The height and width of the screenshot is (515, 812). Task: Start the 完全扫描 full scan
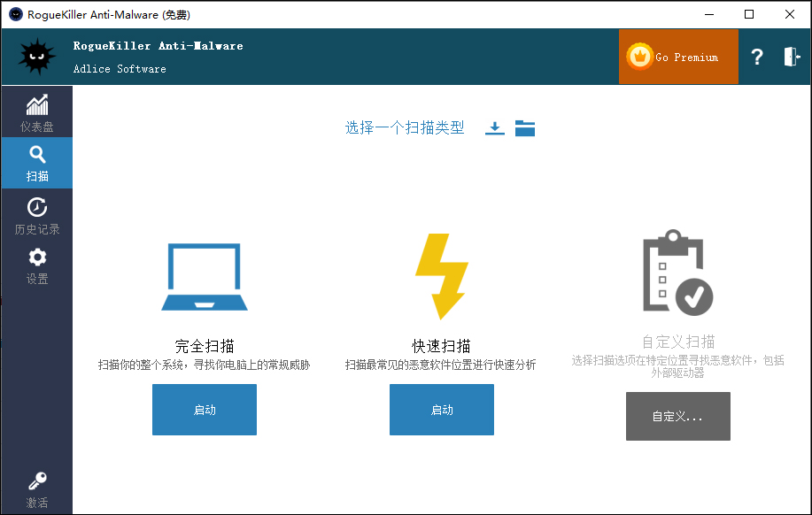coord(205,410)
